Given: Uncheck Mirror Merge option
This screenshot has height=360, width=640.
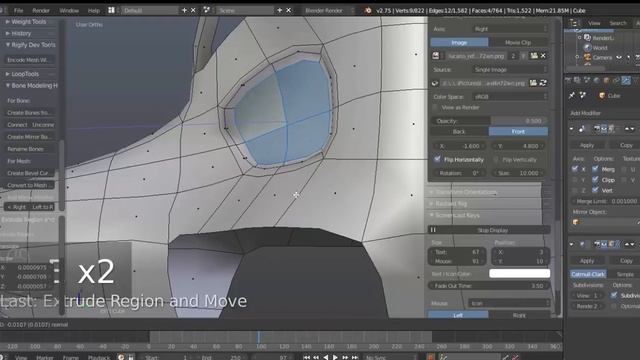Looking at the screenshot, I should pos(595,169).
